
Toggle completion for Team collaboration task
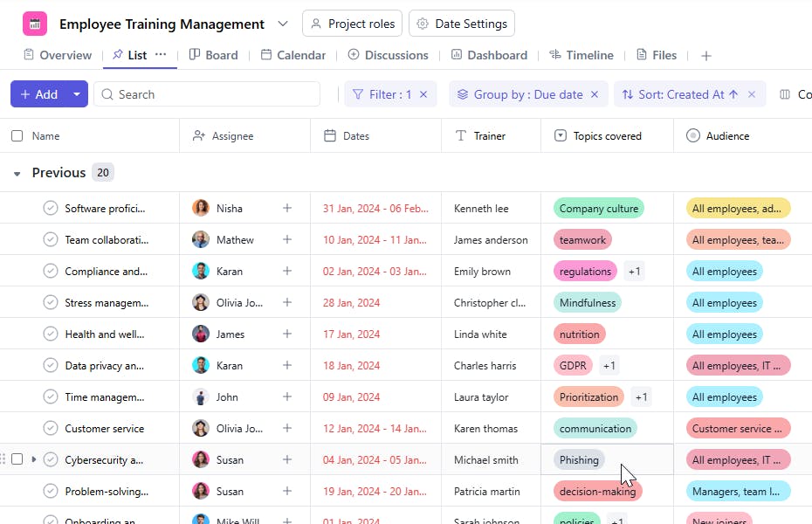click(x=51, y=240)
